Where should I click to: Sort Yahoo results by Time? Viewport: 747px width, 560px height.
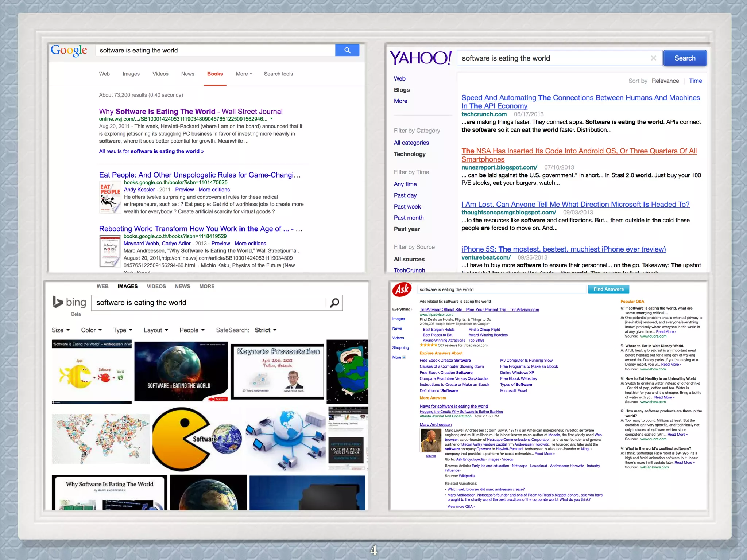[695, 81]
